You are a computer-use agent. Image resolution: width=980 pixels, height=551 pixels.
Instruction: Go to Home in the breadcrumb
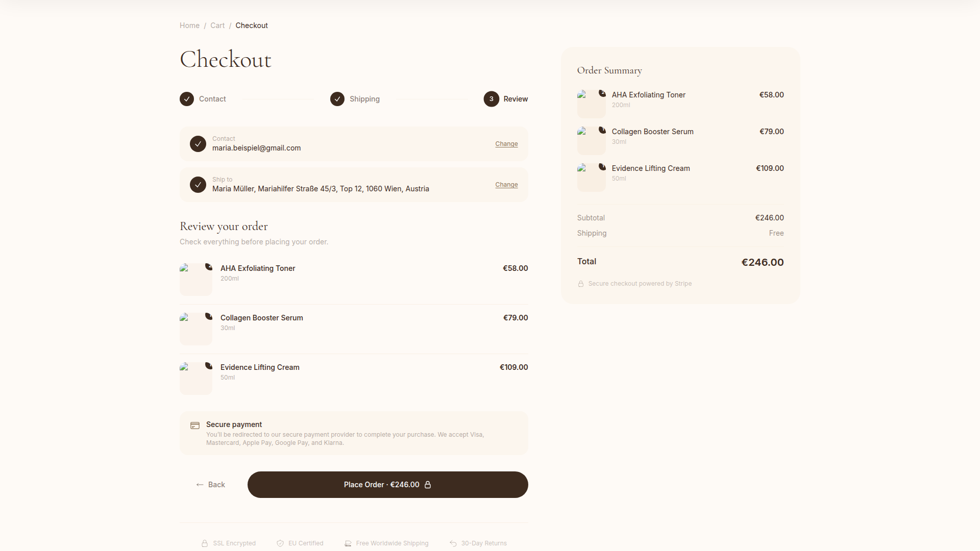[x=189, y=26]
